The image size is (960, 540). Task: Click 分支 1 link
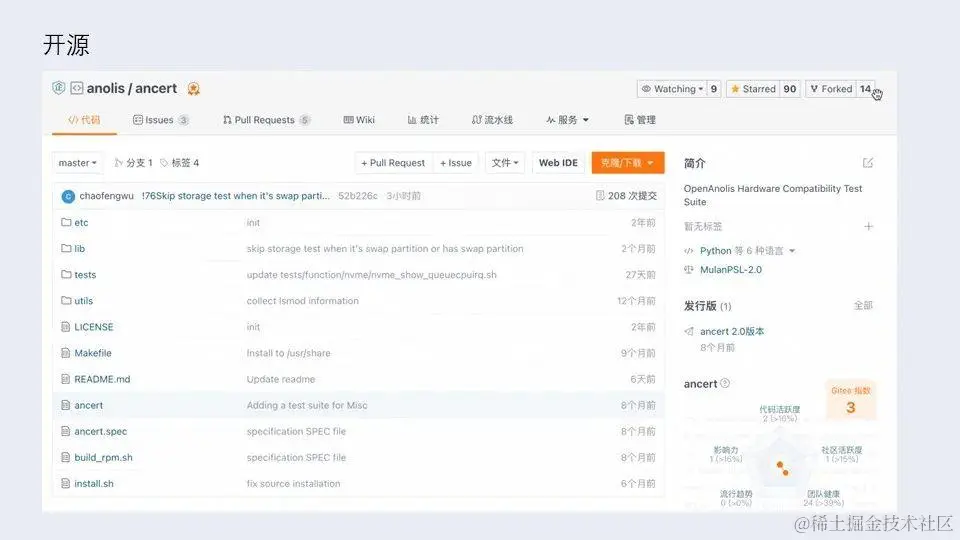click(133, 163)
